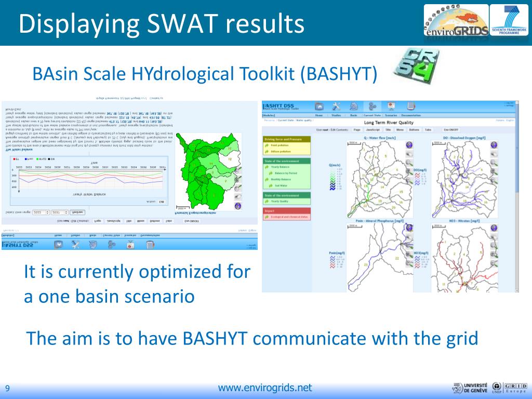Screen dimensions: 532x399
Task: Click Long Term River Quality heading
Action: [x=389, y=123]
